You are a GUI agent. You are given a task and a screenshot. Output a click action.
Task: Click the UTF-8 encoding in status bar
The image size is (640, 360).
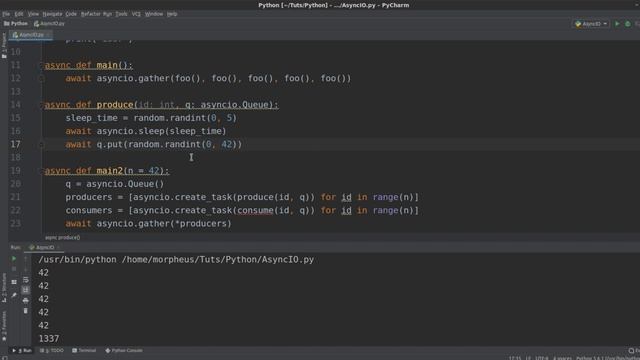[542, 358]
